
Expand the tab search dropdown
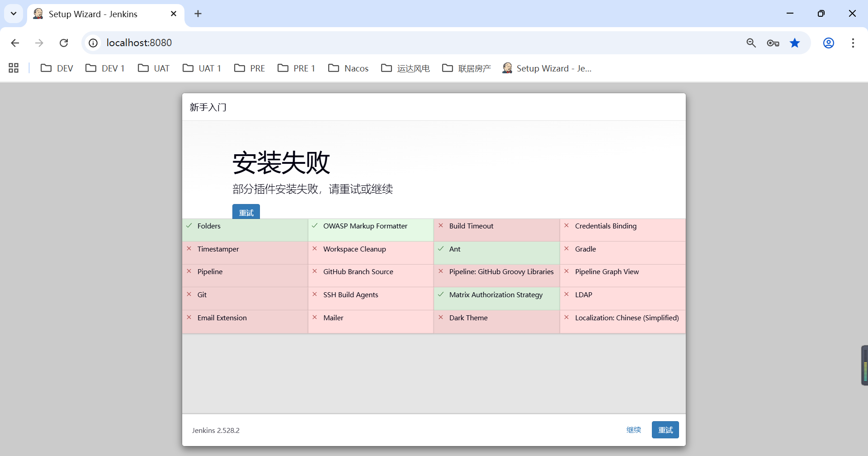[x=14, y=14]
